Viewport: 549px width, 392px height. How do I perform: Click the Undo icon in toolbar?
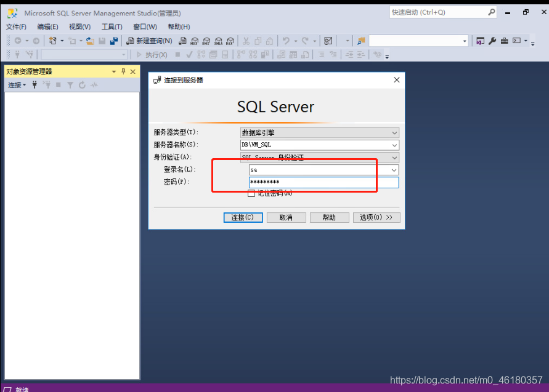coord(286,41)
